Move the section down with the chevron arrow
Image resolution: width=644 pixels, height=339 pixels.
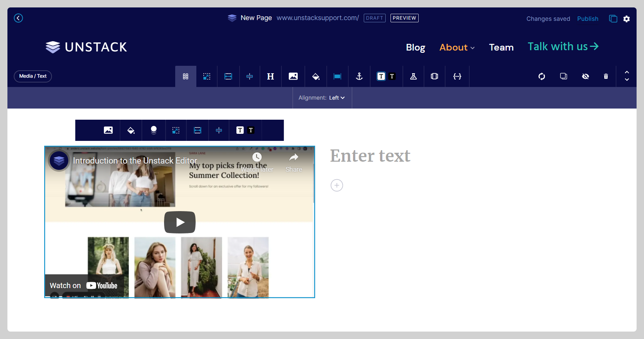627,80
